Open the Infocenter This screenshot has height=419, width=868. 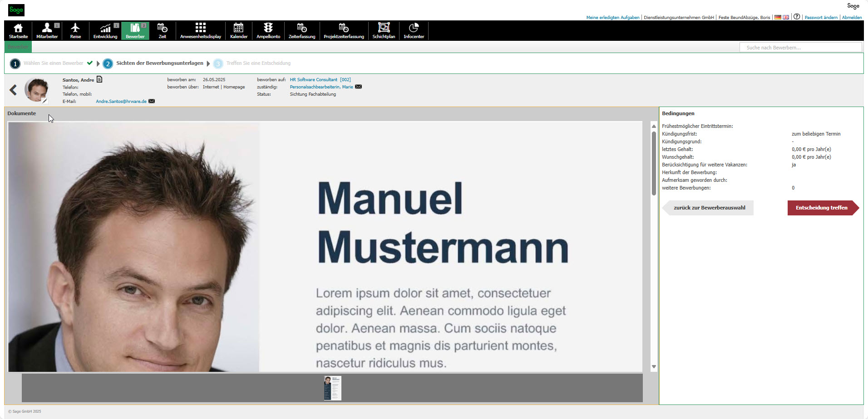pos(414,30)
